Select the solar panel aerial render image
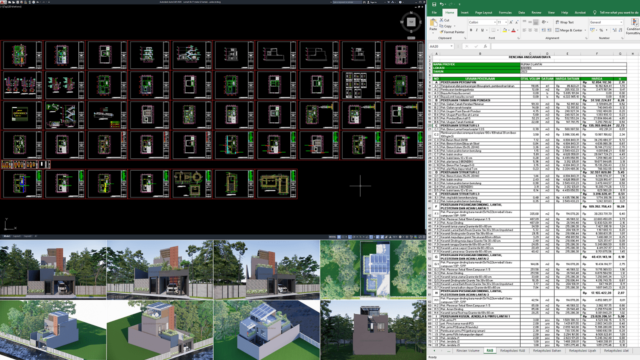The width and height of the screenshot is (640, 360). [267, 330]
